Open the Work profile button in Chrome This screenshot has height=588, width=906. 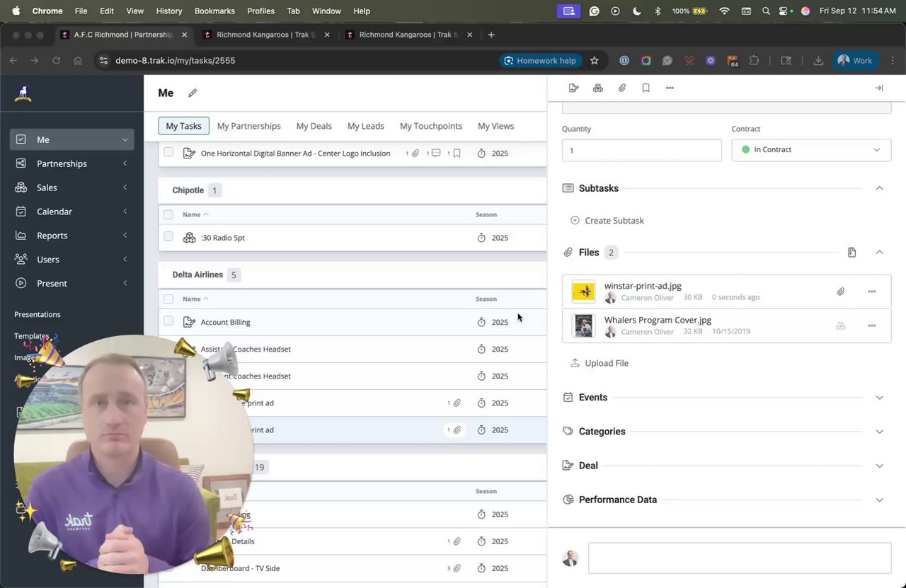[854, 61]
